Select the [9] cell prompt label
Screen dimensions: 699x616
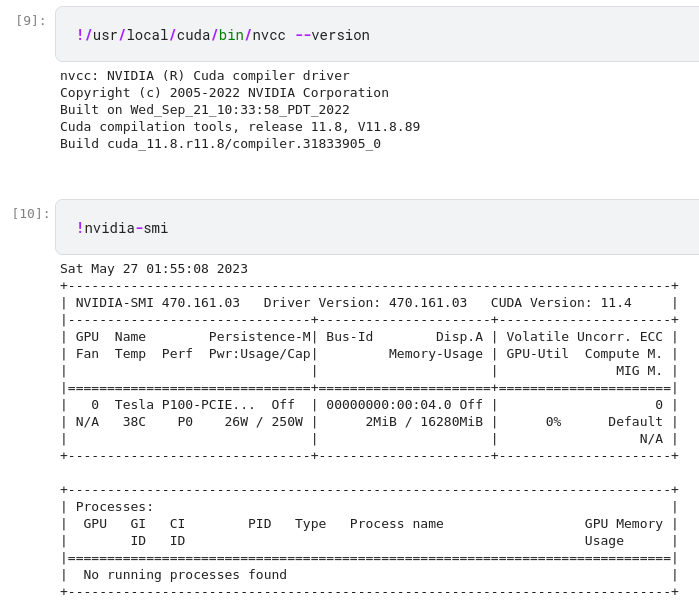31,20
